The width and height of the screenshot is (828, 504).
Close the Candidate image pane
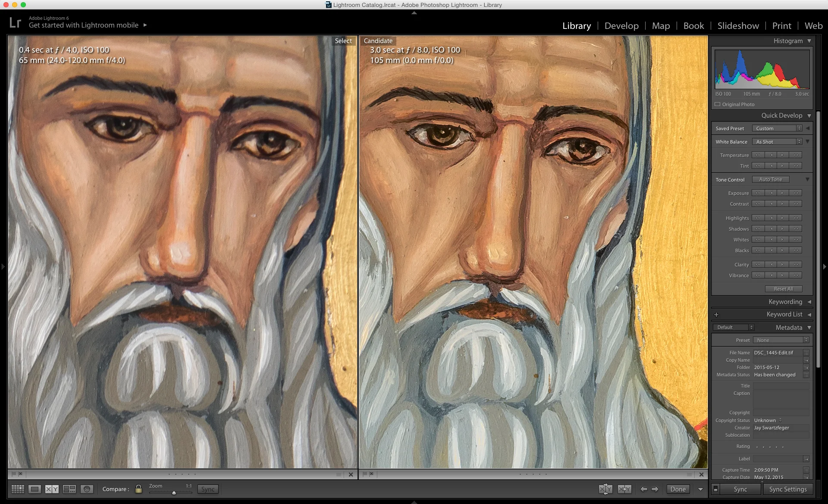pos(701,474)
